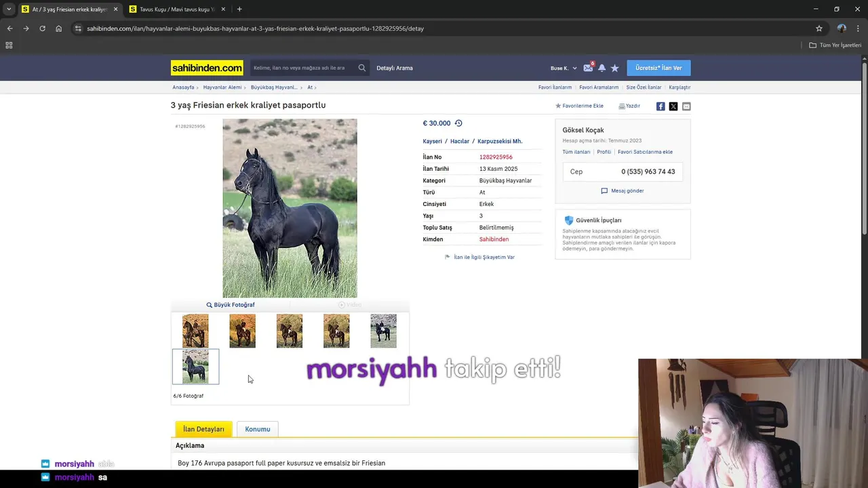This screenshot has width=868, height=488.
Task: Open the browser apps grid icon
Action: click(9, 45)
